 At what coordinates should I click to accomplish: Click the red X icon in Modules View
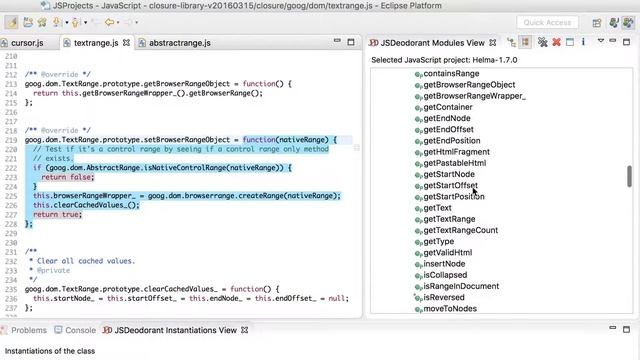pos(556,42)
